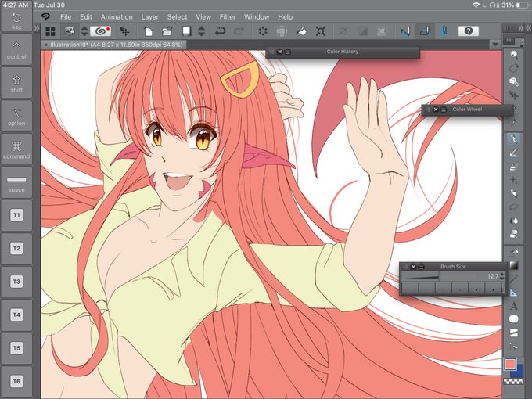The height and width of the screenshot is (399, 532).
Task: Select the Gradient tool
Action: tap(514, 265)
